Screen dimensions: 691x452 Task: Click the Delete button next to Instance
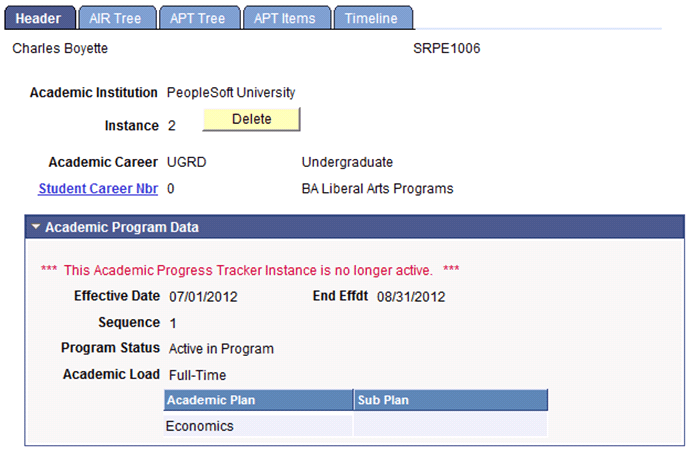click(x=251, y=119)
